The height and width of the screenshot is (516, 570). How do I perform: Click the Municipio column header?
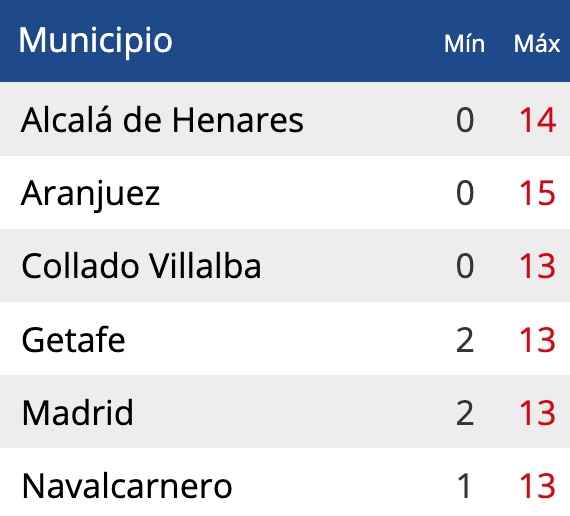tap(95, 41)
